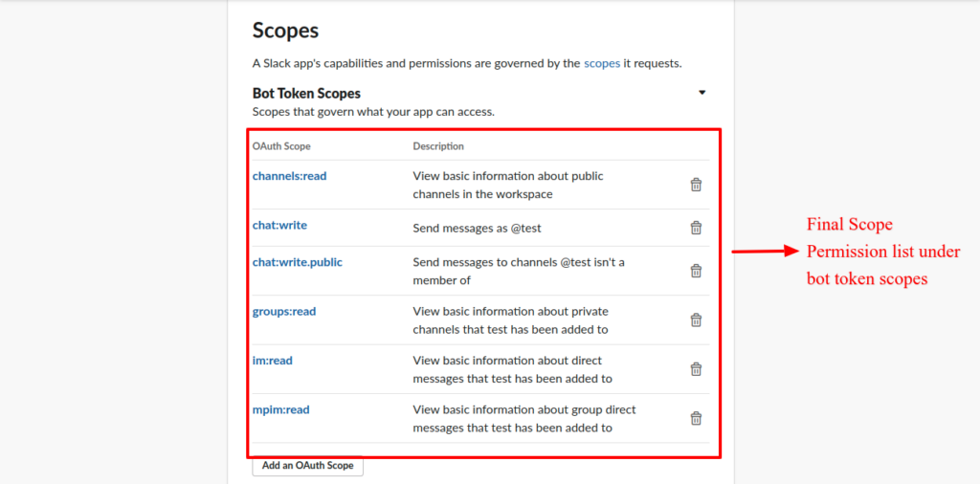Click the Description column header
The image size is (980, 484).
pos(438,146)
